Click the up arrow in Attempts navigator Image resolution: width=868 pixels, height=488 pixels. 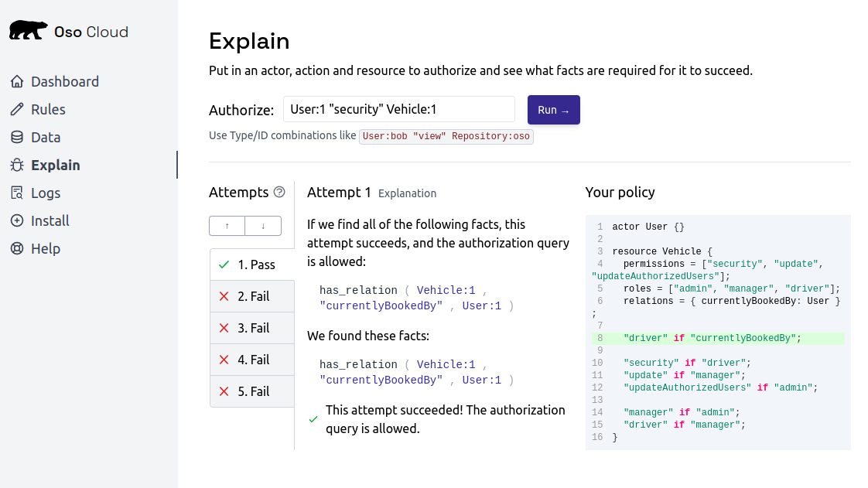click(227, 226)
